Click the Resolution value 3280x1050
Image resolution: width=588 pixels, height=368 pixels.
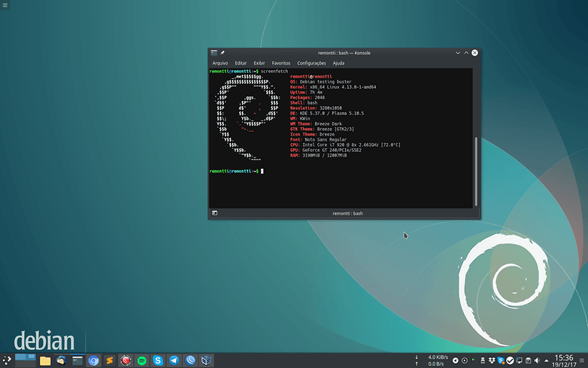click(330, 108)
